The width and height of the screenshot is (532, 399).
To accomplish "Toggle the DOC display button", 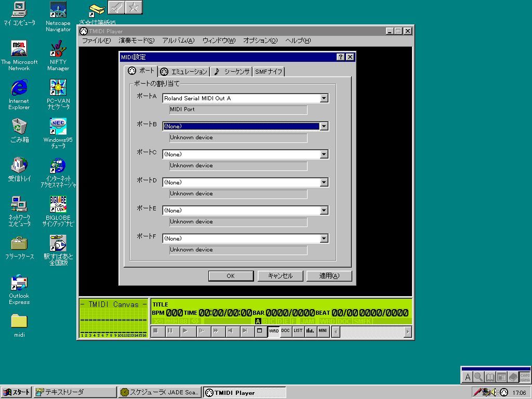I will [286, 331].
